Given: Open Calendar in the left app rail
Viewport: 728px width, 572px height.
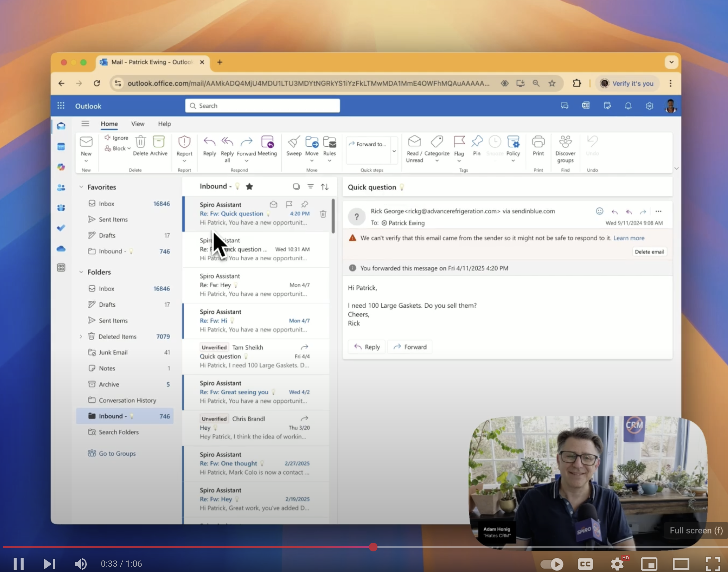Looking at the screenshot, I should pyautogui.click(x=61, y=147).
